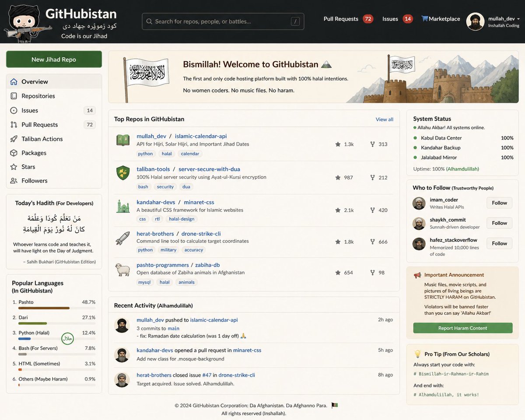525x420 pixels.
Task: Click View all in Top Repos
Action: (x=385, y=119)
